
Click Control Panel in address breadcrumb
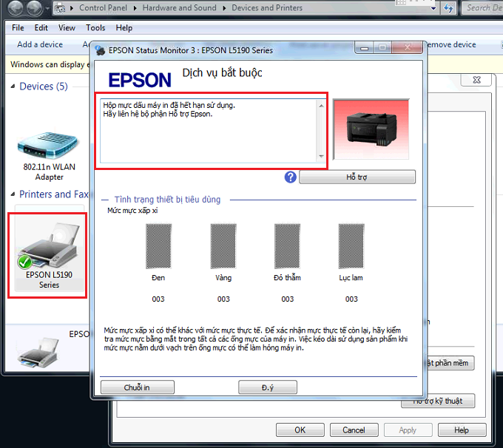103,7
